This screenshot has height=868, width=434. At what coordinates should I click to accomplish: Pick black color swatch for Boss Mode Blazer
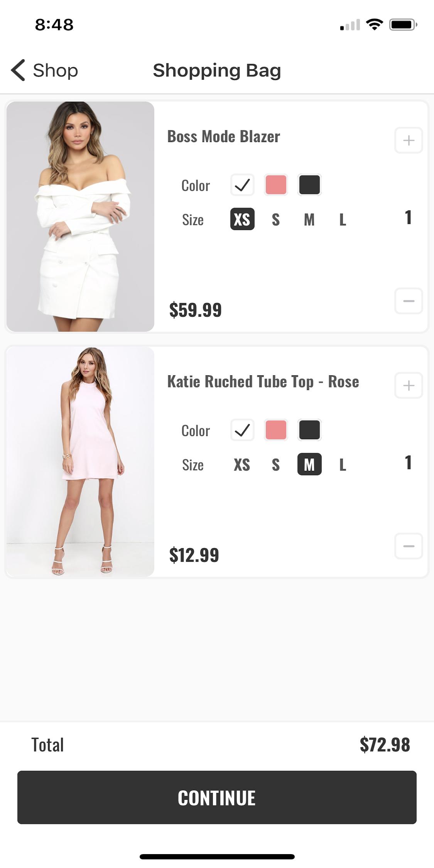(x=309, y=185)
